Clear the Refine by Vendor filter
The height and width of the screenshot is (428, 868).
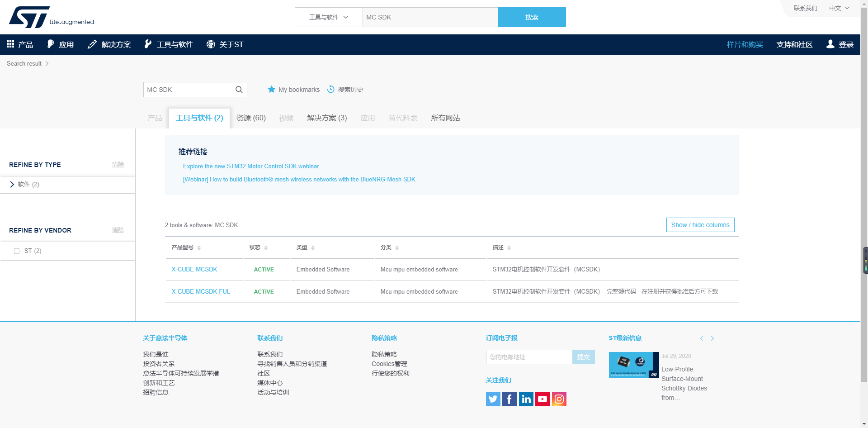pos(118,230)
